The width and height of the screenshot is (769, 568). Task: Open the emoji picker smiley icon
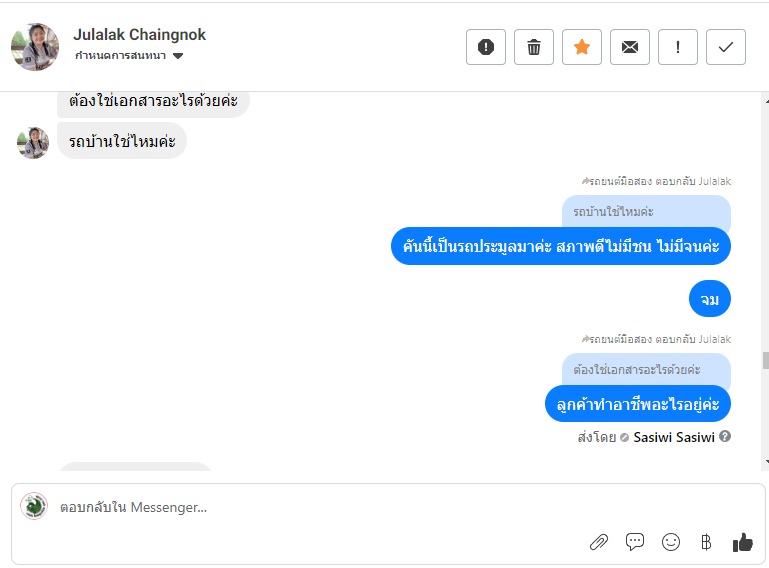coord(671,542)
